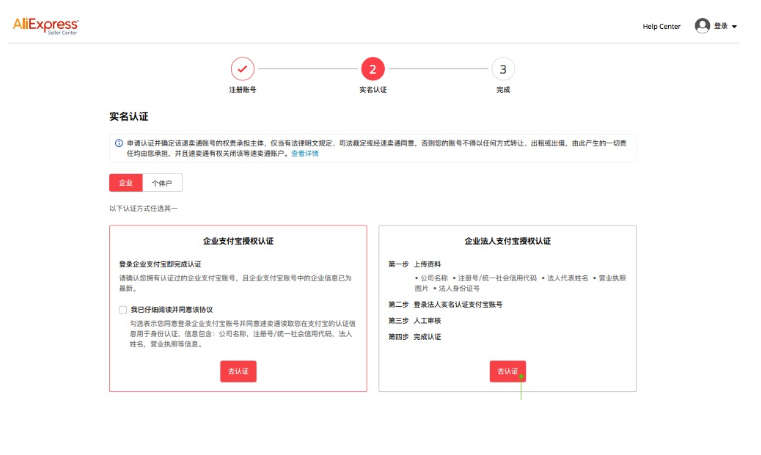Open the Help Center link
This screenshot has height=455, width=761.
662,26
